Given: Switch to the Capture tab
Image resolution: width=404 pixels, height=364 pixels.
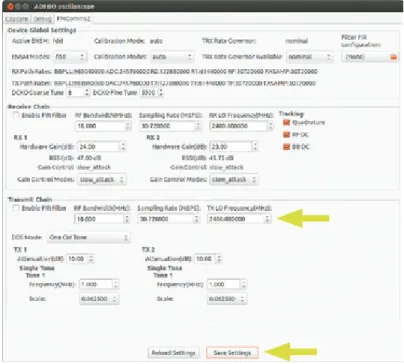Looking at the screenshot, I should pos(17,19).
